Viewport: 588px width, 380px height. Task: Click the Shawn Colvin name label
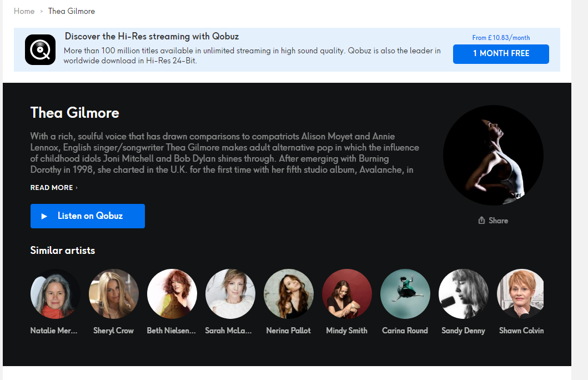point(521,331)
